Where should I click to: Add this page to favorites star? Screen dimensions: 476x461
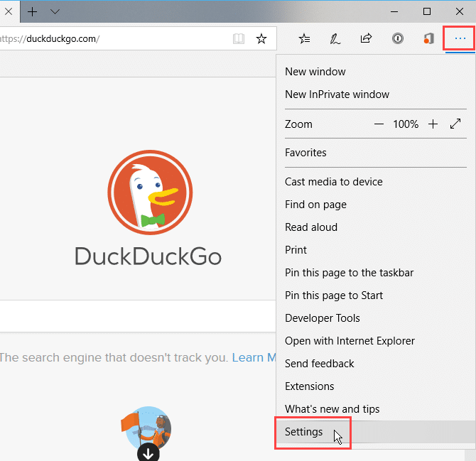[261, 39]
